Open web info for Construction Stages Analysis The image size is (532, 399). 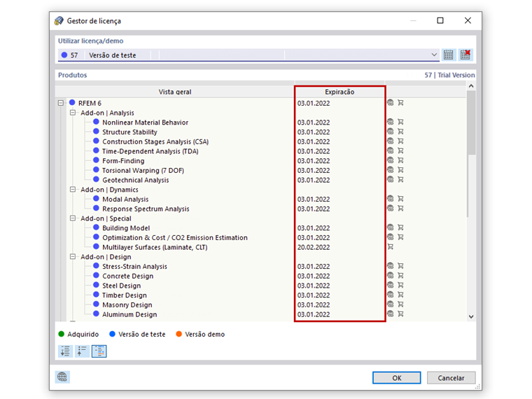click(391, 141)
